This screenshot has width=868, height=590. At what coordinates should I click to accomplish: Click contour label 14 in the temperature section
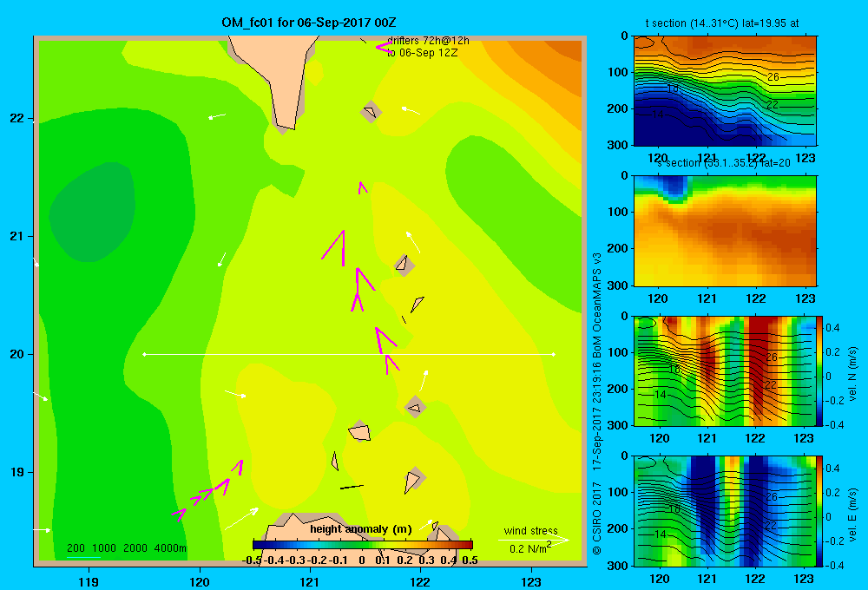click(x=657, y=114)
